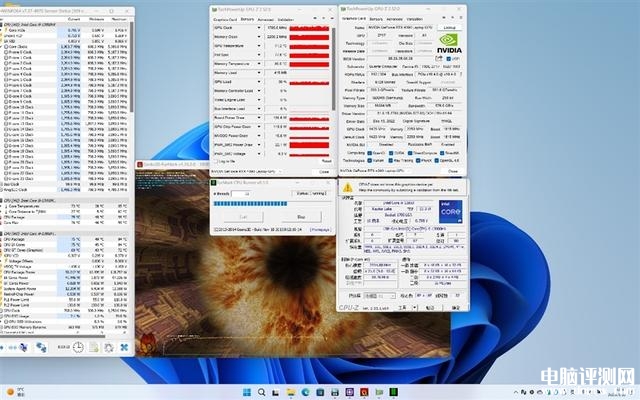Screen dimensions: 640x400
Task: Open the Advanced tab in GPU-Z Sensors window
Action: pyautogui.click(x=266, y=19)
